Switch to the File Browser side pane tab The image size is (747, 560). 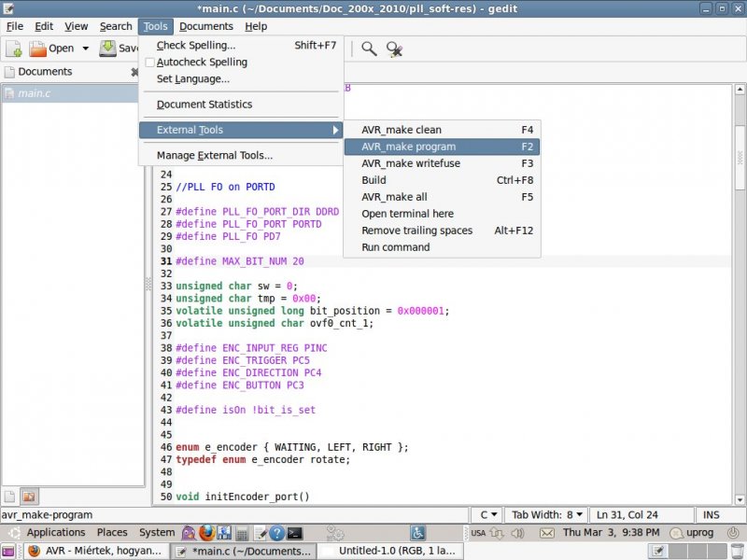point(29,497)
